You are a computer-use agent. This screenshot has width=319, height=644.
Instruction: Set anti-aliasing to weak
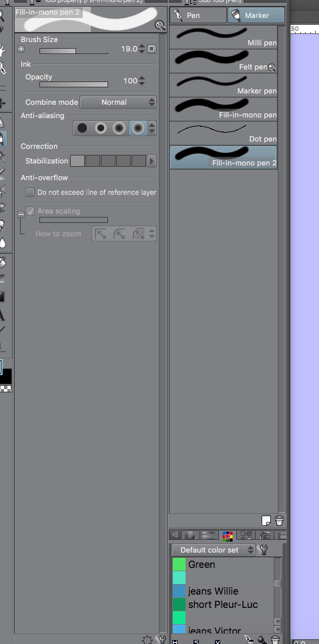tap(101, 128)
